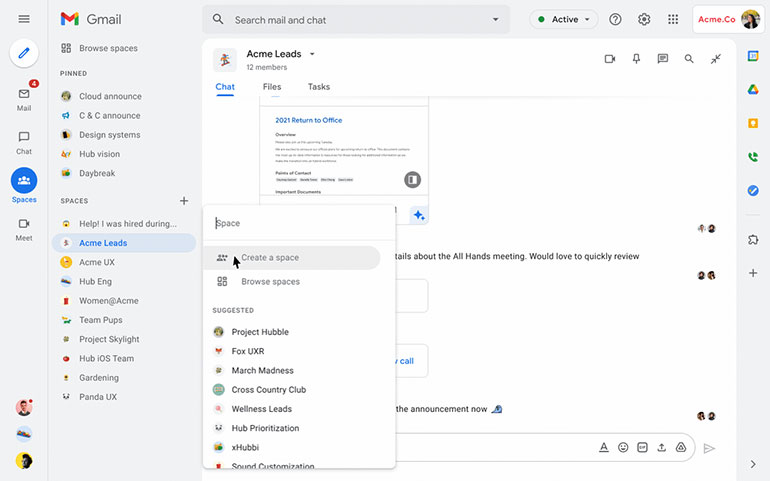Select Spaces in the left rail
This screenshot has width=770, height=481.
pos(24,185)
